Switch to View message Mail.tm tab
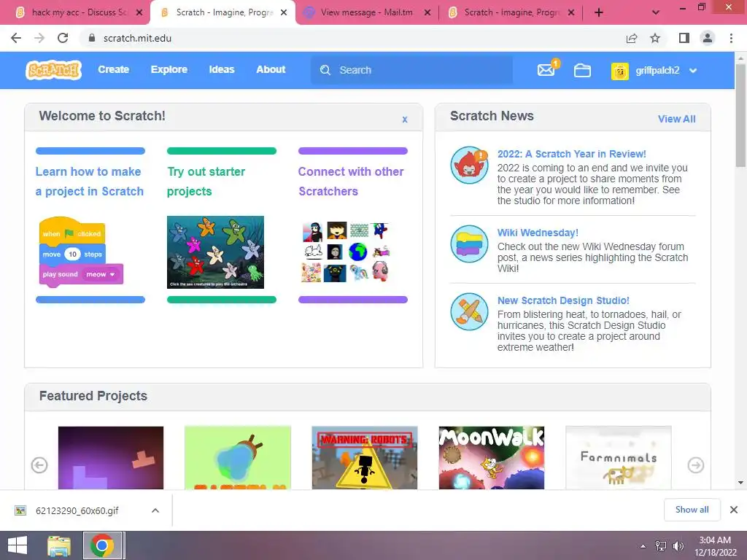The width and height of the screenshot is (747, 560). [366, 12]
